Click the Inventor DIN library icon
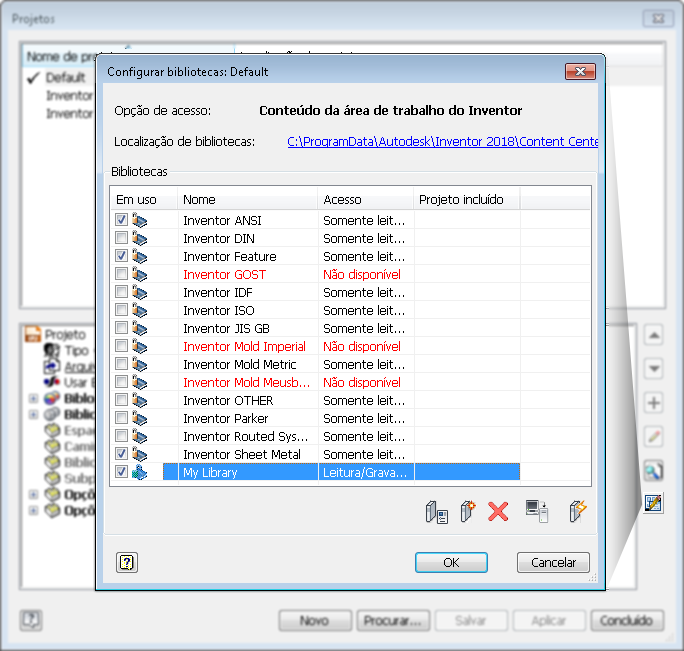 click(x=140, y=238)
